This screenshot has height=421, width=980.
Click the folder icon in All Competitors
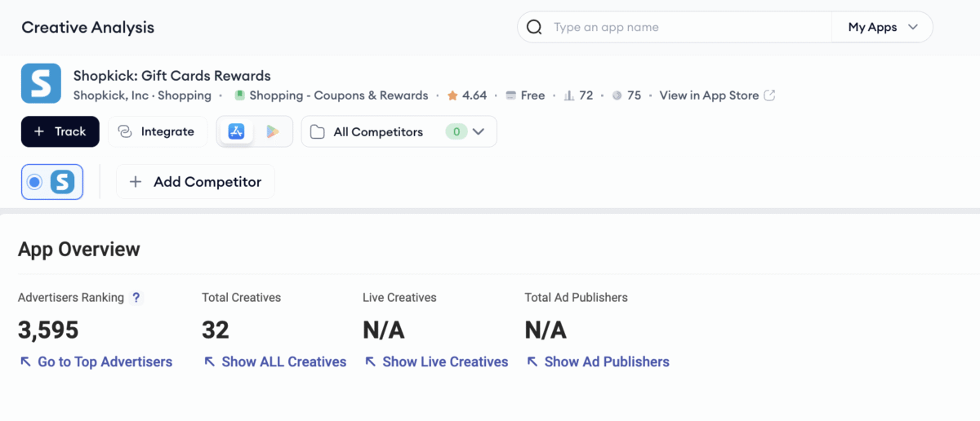(318, 131)
